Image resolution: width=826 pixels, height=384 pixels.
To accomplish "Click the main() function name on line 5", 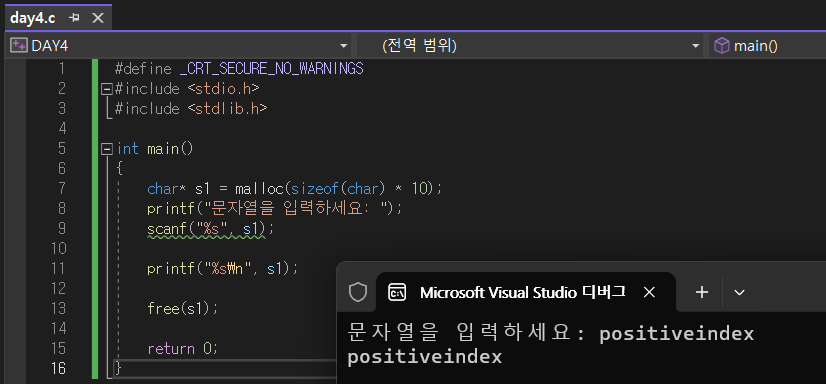I will tap(163, 149).
